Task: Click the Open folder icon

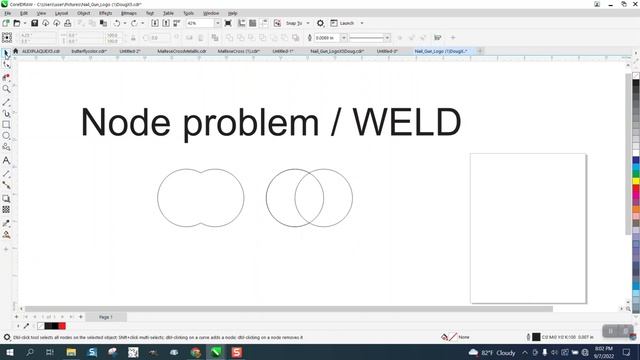Action: click(17, 23)
